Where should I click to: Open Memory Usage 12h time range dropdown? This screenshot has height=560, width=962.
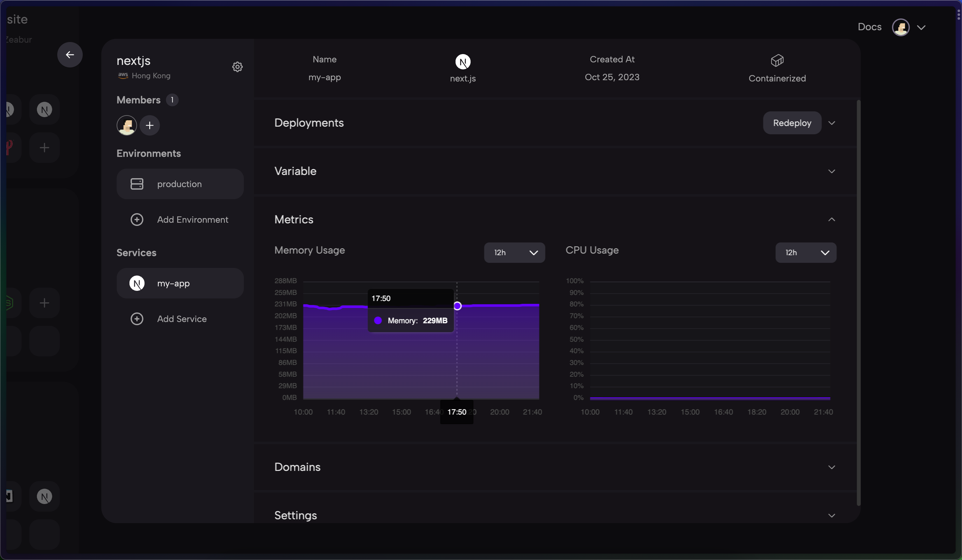(514, 253)
